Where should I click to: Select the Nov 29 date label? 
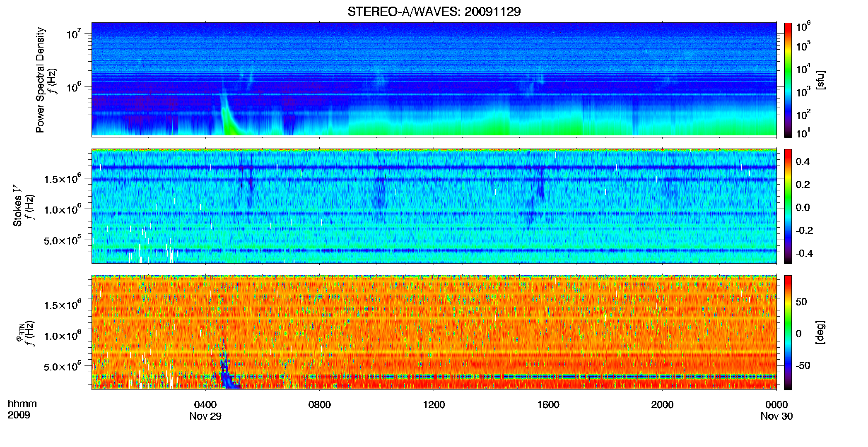coord(205,416)
